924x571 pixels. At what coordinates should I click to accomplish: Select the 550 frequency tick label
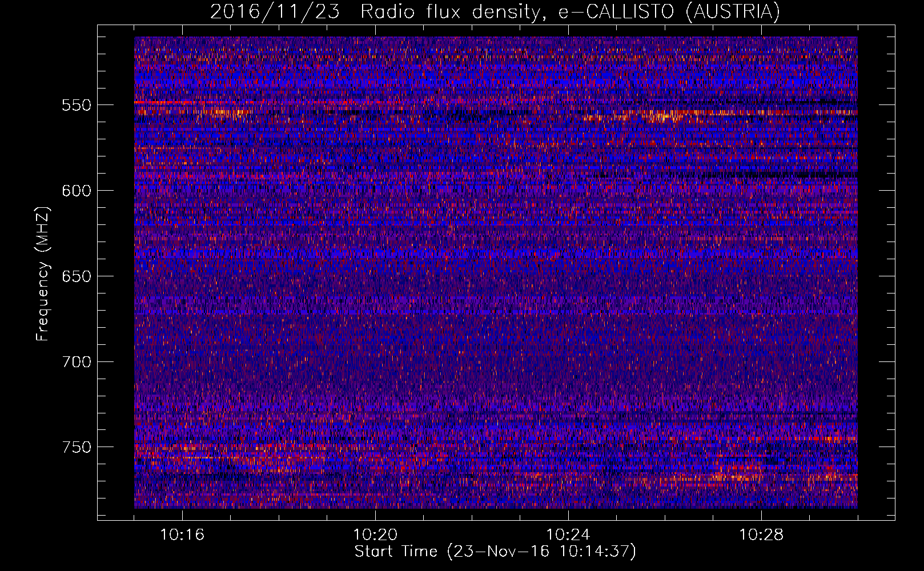77,105
